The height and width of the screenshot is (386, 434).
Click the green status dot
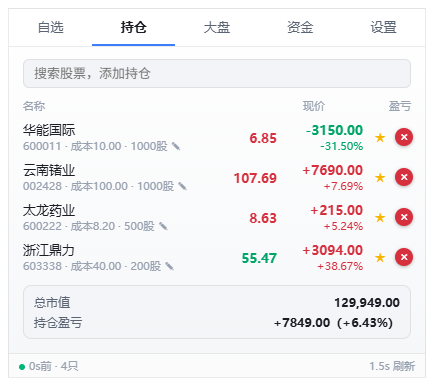[22, 367]
